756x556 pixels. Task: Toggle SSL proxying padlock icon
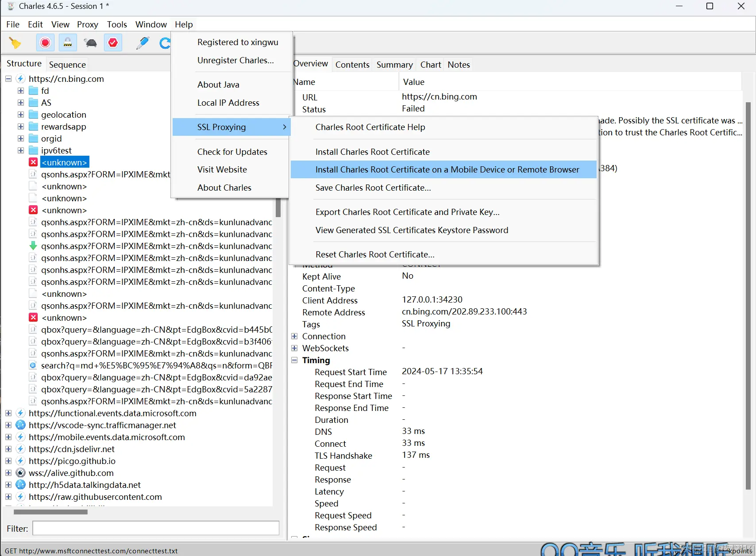(68, 43)
